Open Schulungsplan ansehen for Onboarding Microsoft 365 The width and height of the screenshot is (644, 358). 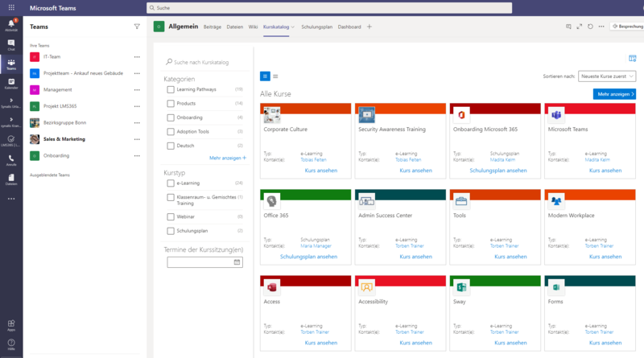tap(498, 171)
